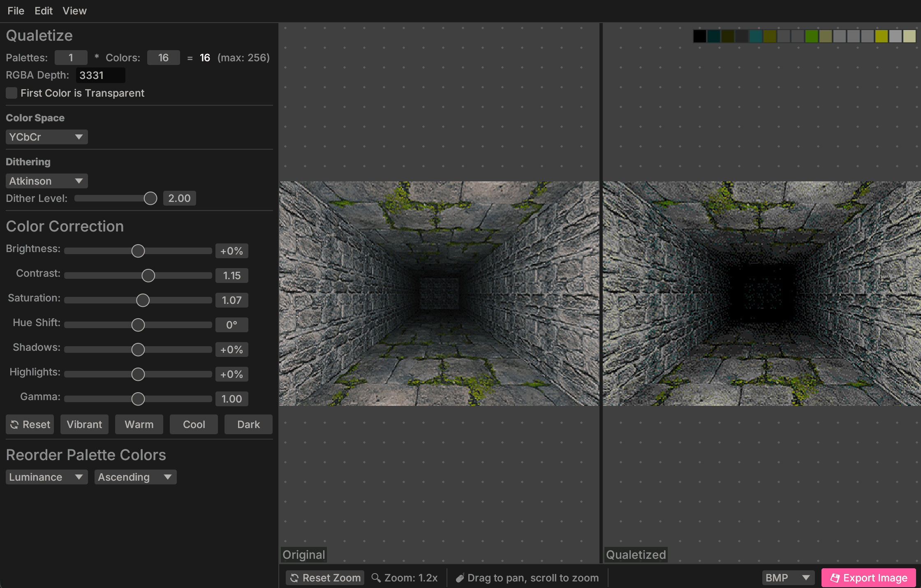Open the Ascending sort order dropdown
921x588 pixels.
135,477
